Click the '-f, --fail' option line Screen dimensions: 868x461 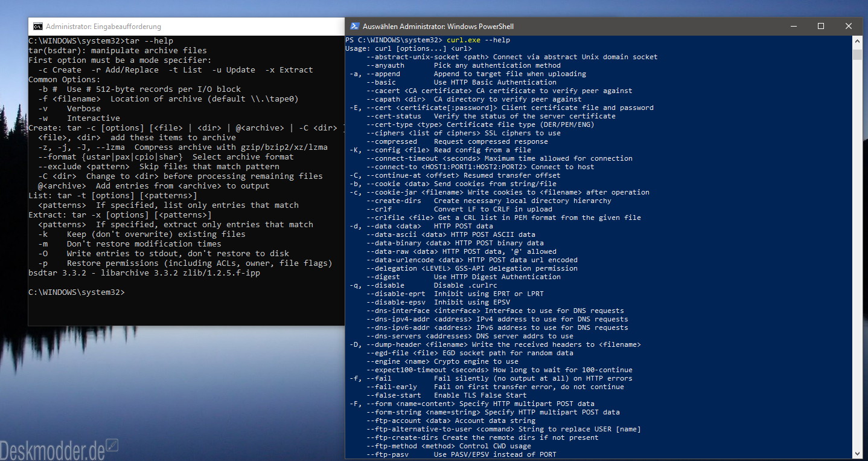pyautogui.click(x=491, y=378)
